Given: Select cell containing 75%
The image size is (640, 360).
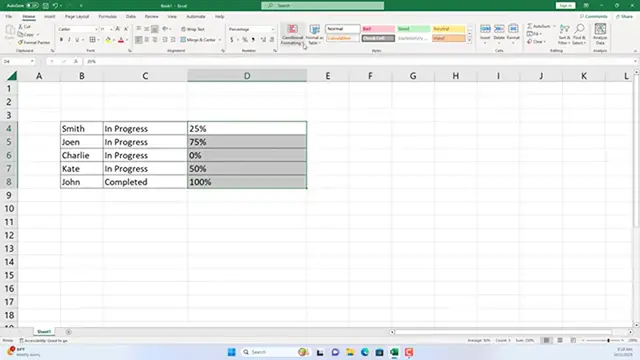Looking at the screenshot, I should [247, 142].
